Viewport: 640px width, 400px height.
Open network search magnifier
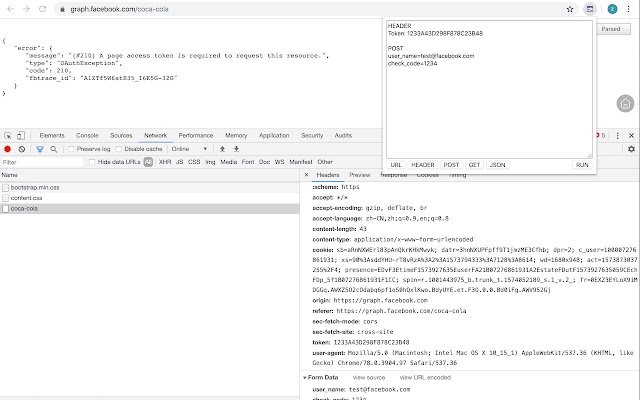click(53, 149)
